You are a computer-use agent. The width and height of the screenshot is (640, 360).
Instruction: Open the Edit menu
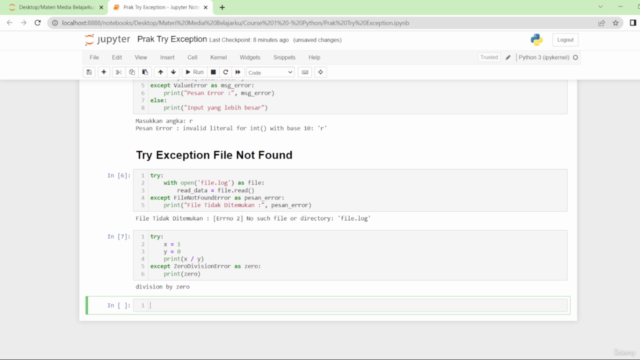[x=117, y=58]
